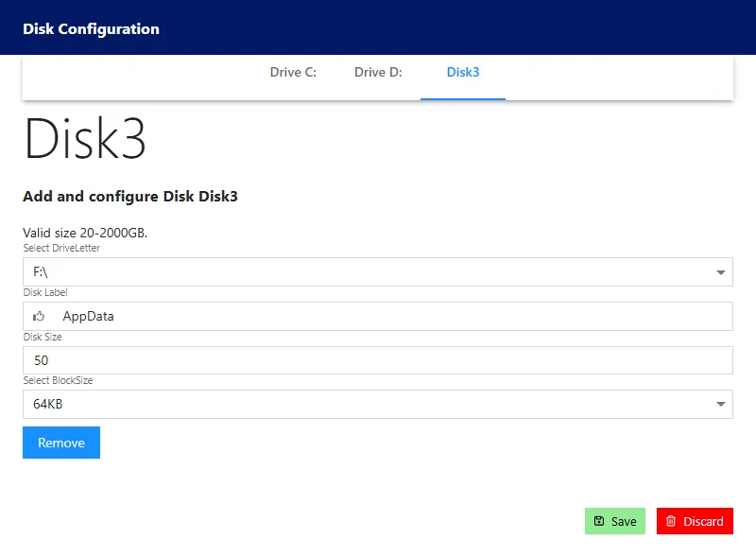756x557 pixels.
Task: Click the DriveLetter dropdown arrow
Action: coord(721,271)
